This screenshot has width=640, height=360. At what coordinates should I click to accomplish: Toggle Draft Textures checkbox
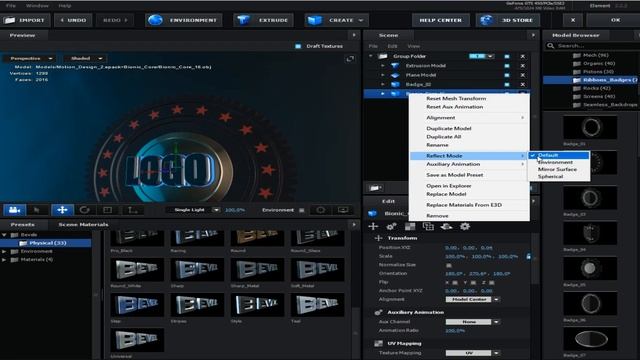[298, 46]
